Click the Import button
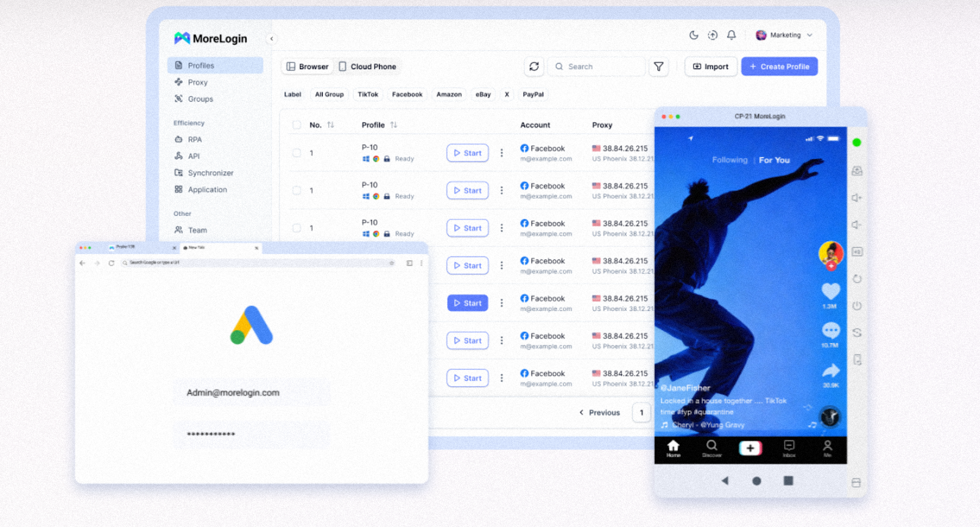Viewport: 980px width, 527px height. 710,67
